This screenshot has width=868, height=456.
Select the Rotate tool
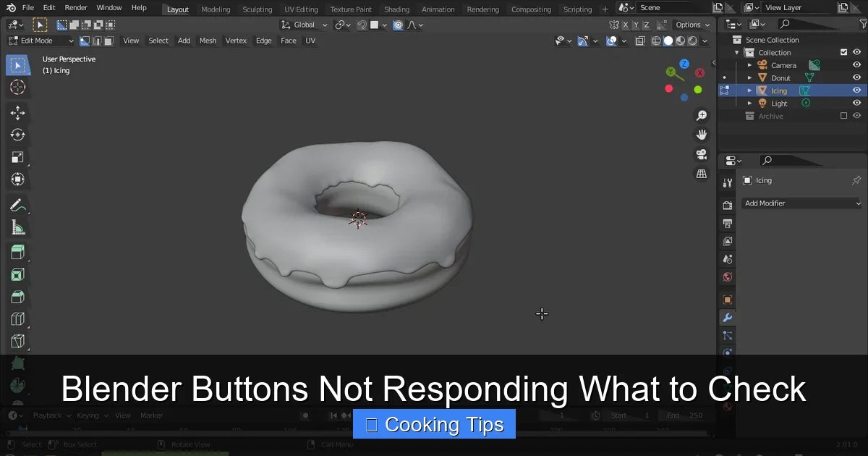17,135
